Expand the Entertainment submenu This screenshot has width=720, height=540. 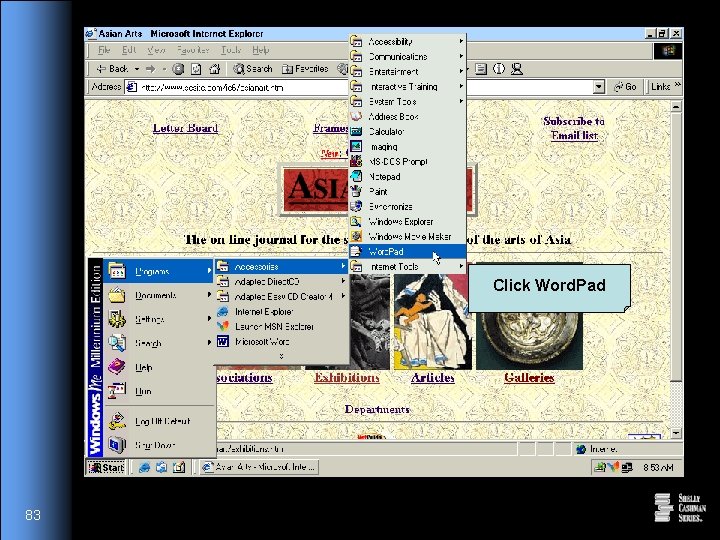408,72
